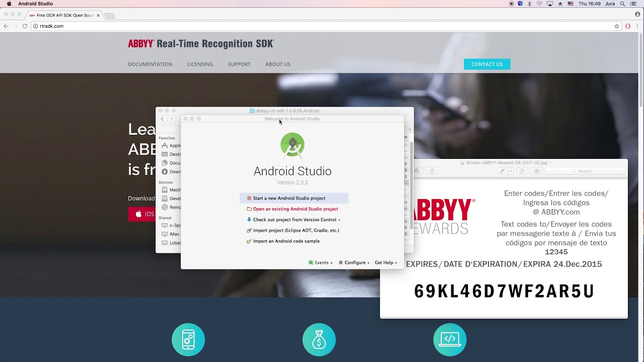
Task: Click the Bluetooth icon in menu bar
Action: (x=529, y=4)
